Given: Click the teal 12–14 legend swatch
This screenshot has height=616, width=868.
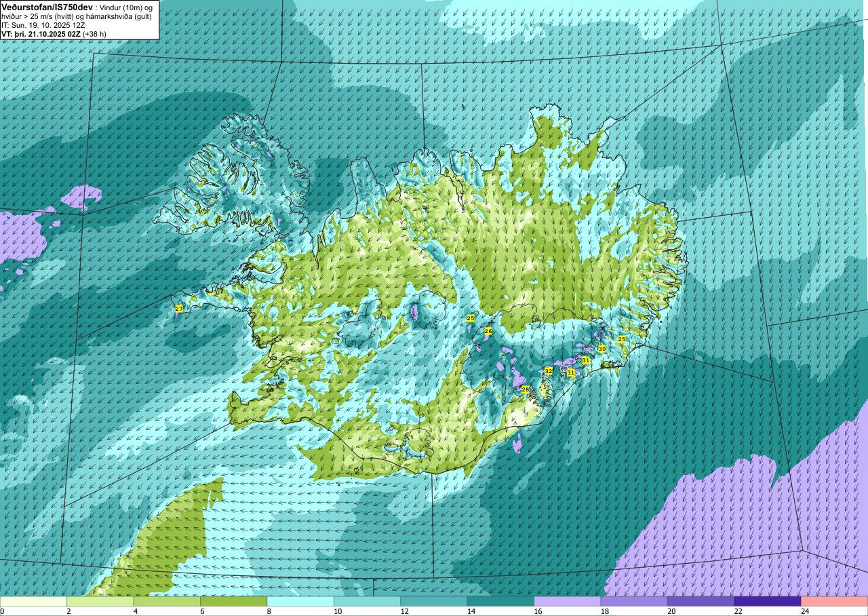Looking at the screenshot, I should (434, 601).
